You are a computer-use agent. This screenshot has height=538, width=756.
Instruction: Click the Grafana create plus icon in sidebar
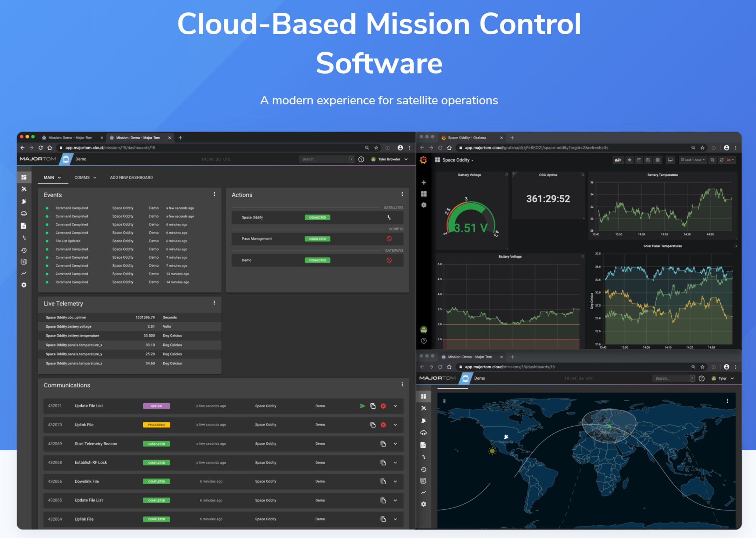pos(424,182)
